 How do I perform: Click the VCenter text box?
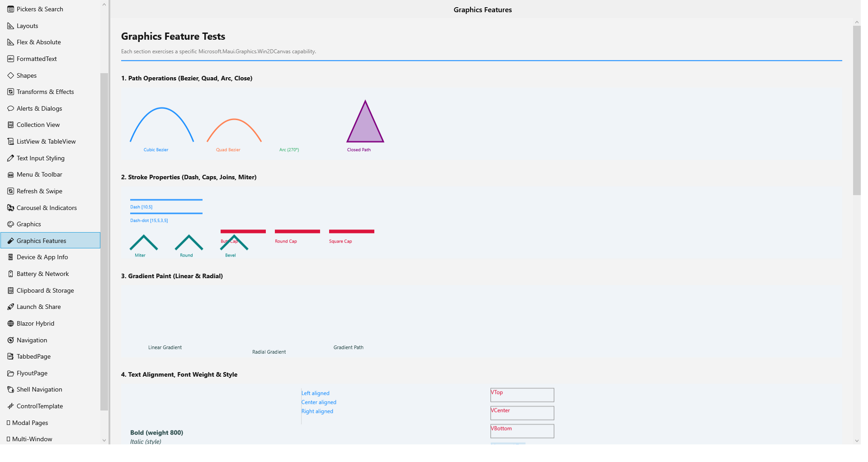[522, 413]
